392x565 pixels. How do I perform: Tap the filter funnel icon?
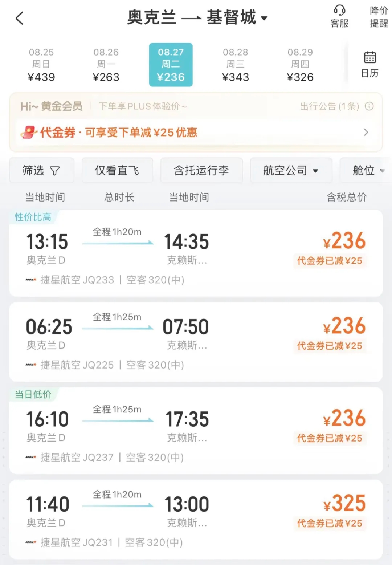[x=55, y=171]
